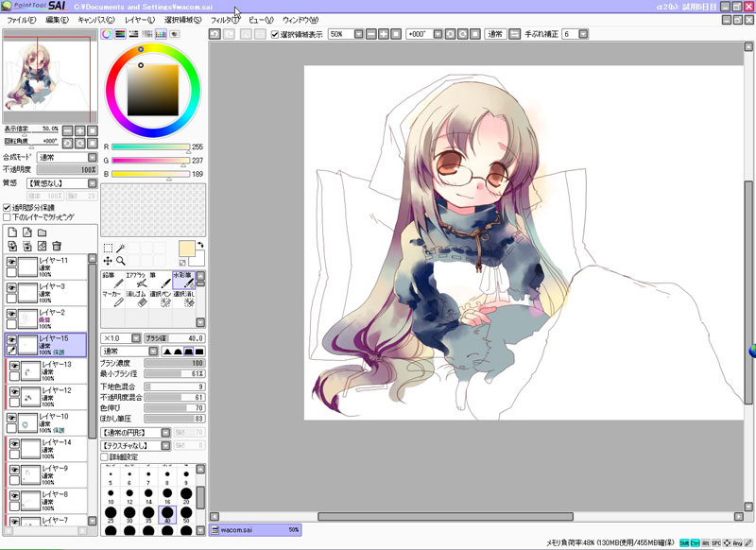The width and height of the screenshot is (756, 550).
Task: Choose the 20 brush size preset
Action: click(186, 495)
